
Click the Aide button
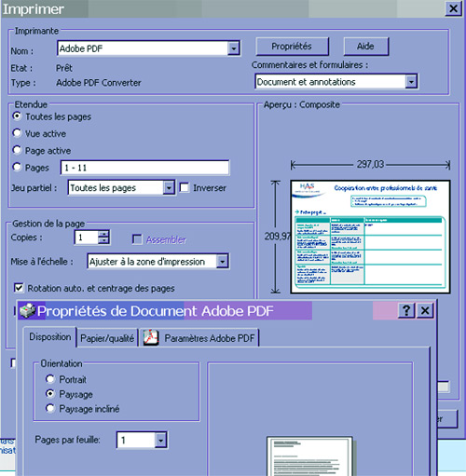pos(365,47)
